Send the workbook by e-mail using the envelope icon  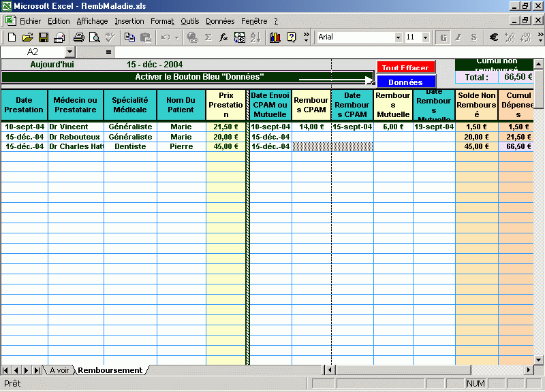[x=59, y=37]
